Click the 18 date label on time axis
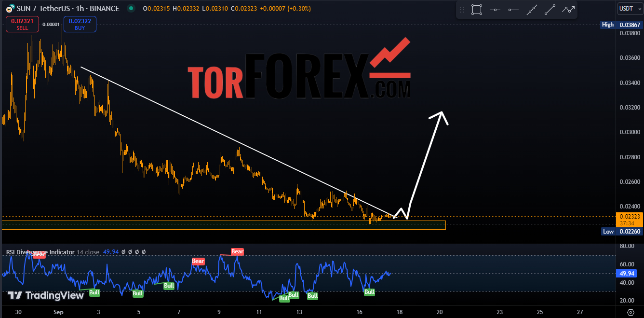644x318 pixels. click(400, 312)
